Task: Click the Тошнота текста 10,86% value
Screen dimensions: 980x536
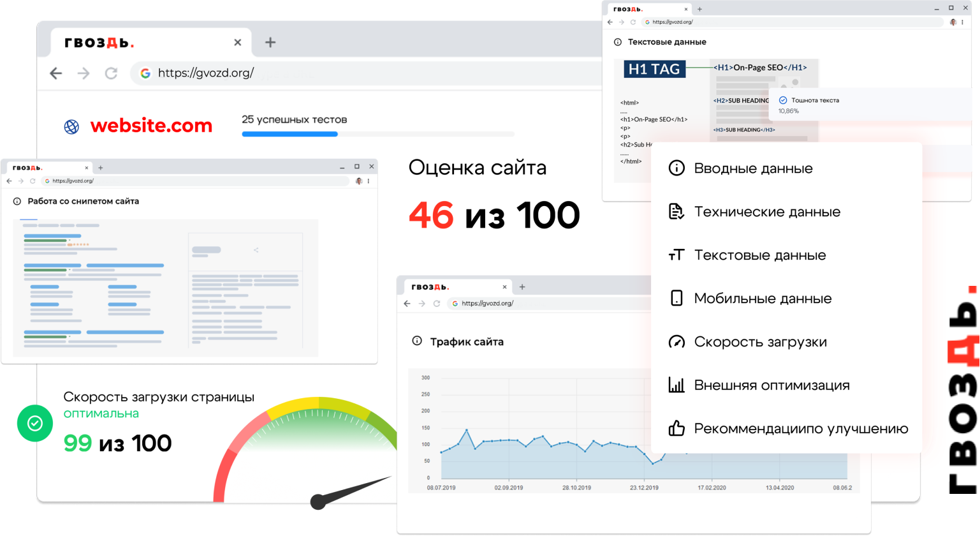Action: point(788,111)
